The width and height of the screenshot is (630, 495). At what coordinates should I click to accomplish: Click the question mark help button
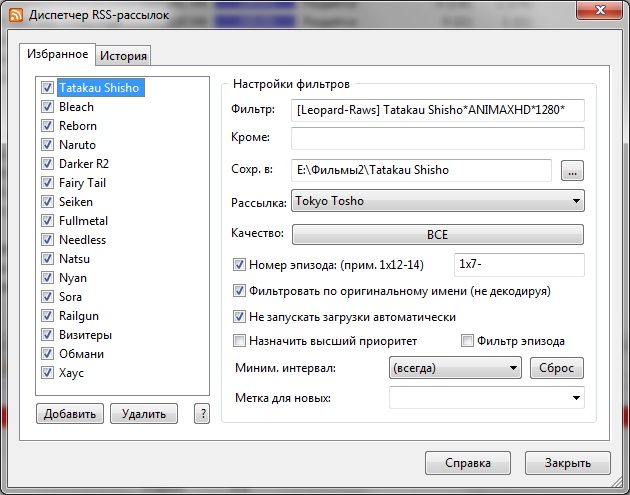pos(204,414)
